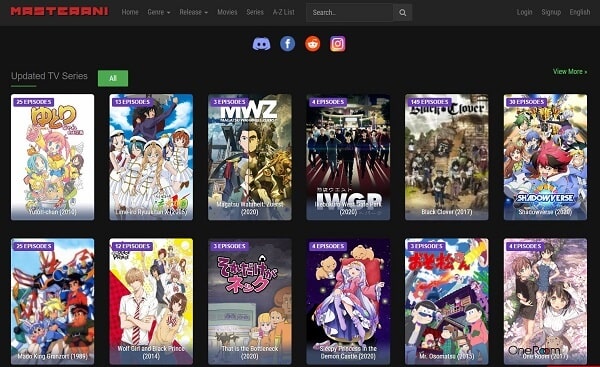Change language via English link
This screenshot has height=367, width=600.
click(x=580, y=12)
